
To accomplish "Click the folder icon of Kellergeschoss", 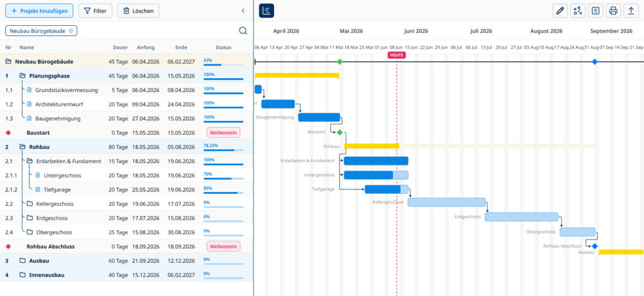I will (x=30, y=203).
